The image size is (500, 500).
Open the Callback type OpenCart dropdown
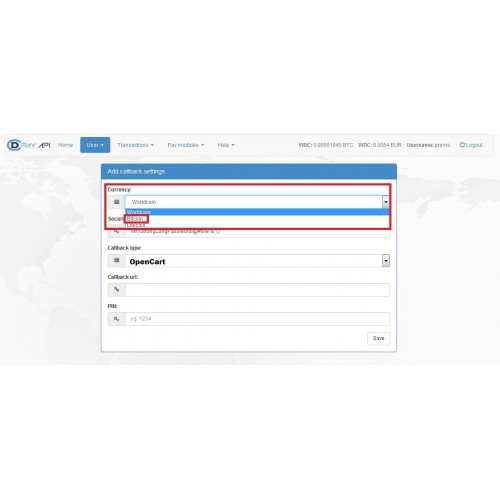(257, 261)
